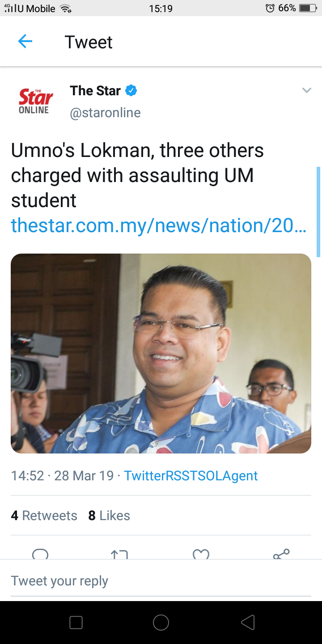This screenshot has width=322, height=644.
Task: View the 4 Retweets list
Action: pos(44,516)
